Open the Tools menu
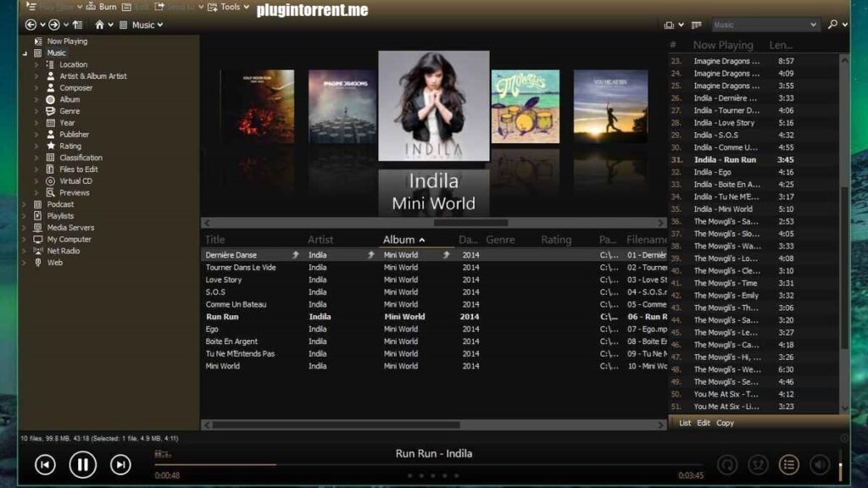The height and width of the screenshot is (488, 868). point(229,7)
